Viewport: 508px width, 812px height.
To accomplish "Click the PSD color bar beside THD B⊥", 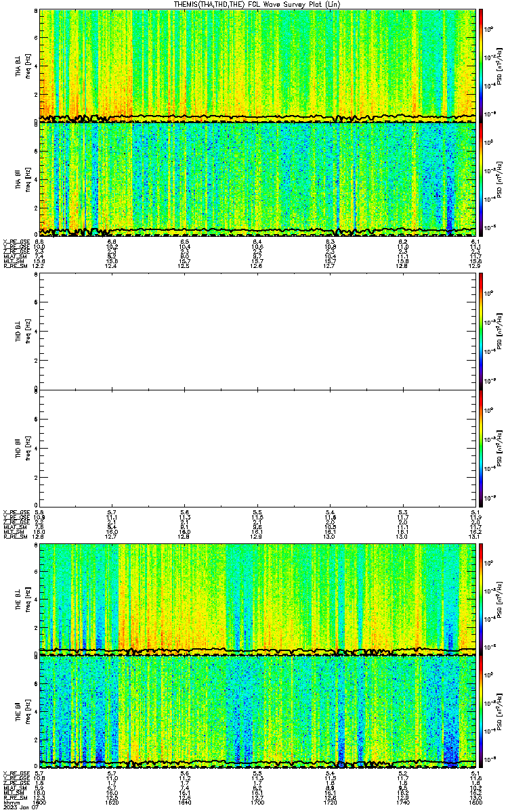I will point(481,331).
